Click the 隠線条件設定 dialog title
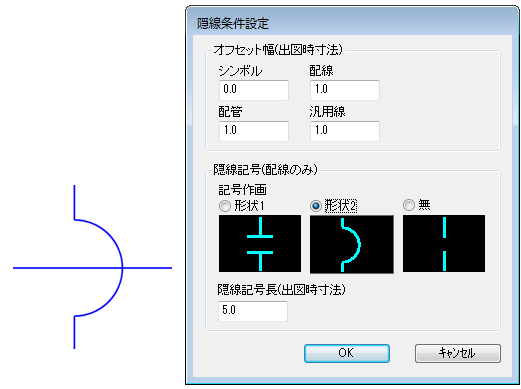This screenshot has width=521, height=389. [233, 23]
